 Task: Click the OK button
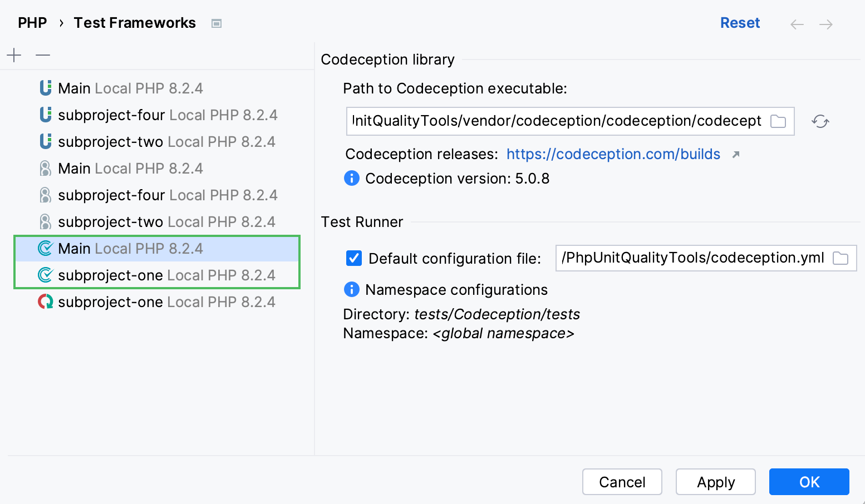click(x=809, y=482)
